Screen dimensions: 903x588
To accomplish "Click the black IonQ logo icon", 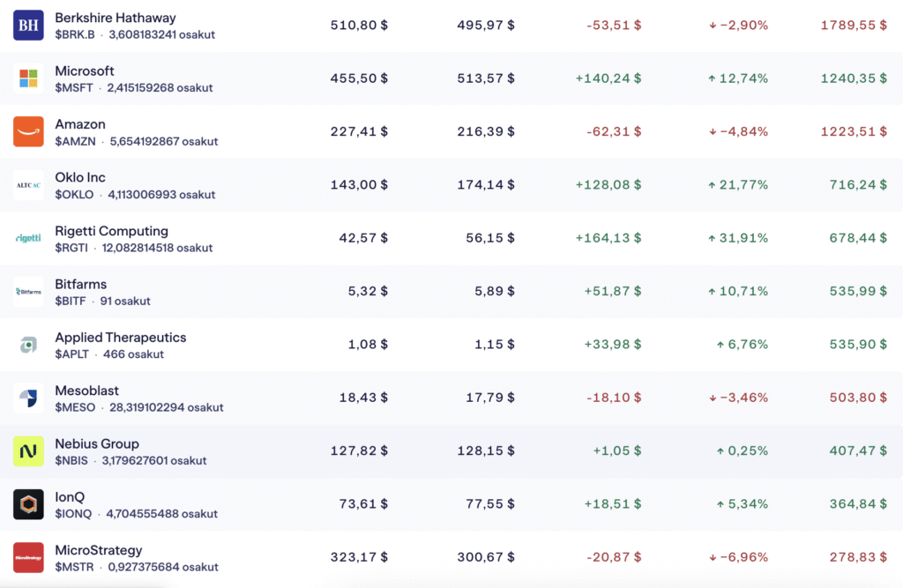I will click(28, 504).
